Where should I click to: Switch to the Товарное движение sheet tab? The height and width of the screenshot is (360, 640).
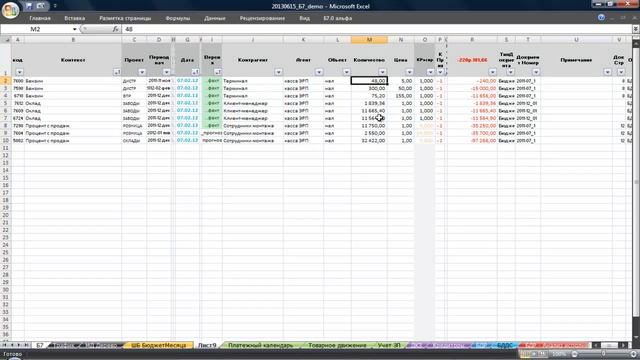point(337,345)
